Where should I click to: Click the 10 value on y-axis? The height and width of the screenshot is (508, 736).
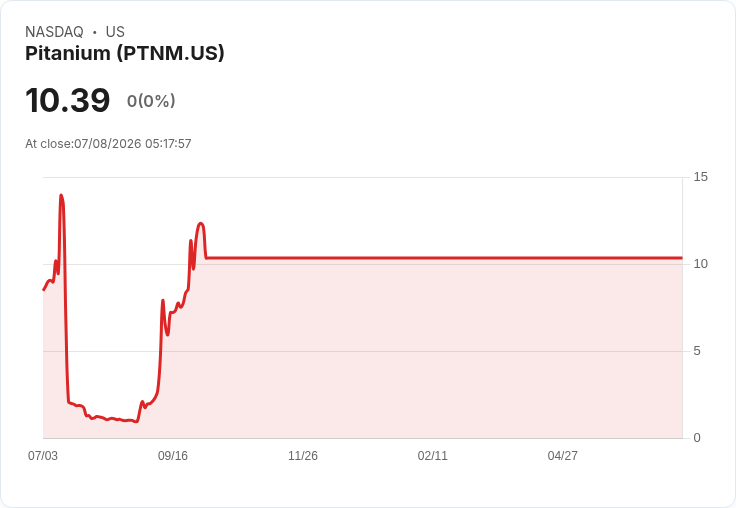(x=700, y=264)
